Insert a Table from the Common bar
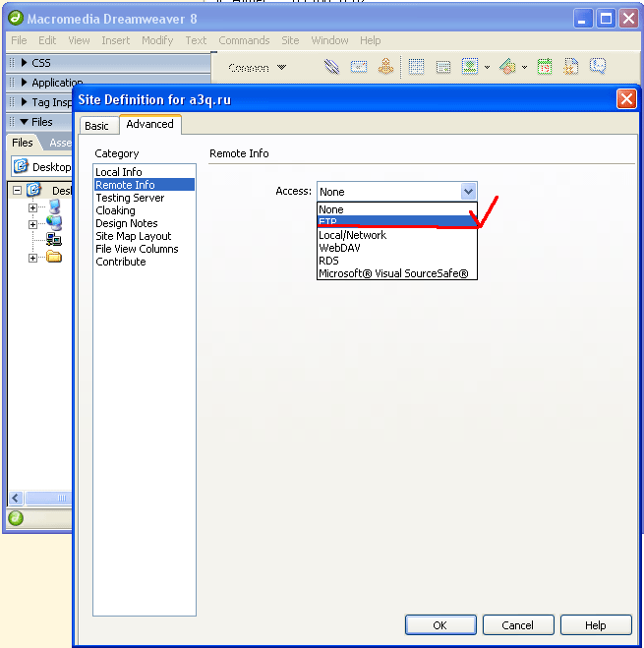Screen dimensions: 644x648 coord(416,67)
